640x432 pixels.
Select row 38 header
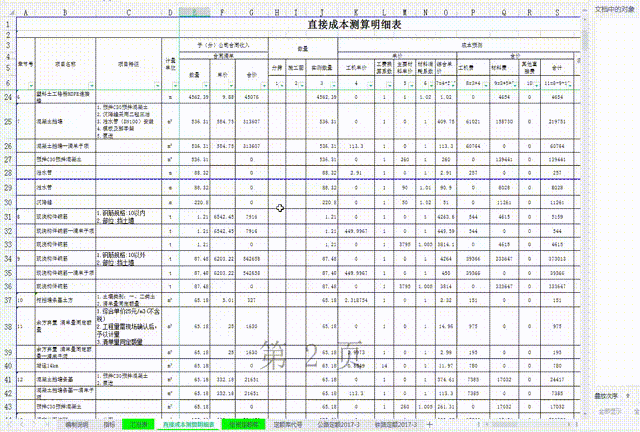(x=8, y=326)
